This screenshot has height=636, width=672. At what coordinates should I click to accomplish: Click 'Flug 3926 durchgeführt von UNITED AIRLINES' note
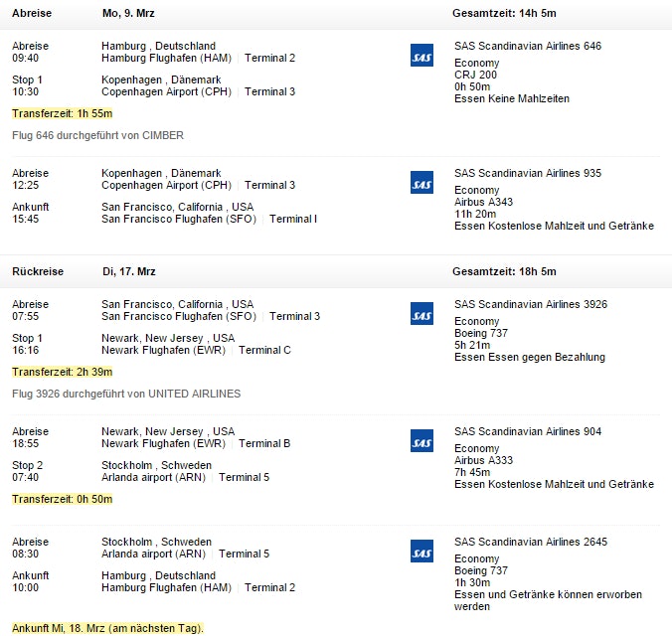point(125,394)
